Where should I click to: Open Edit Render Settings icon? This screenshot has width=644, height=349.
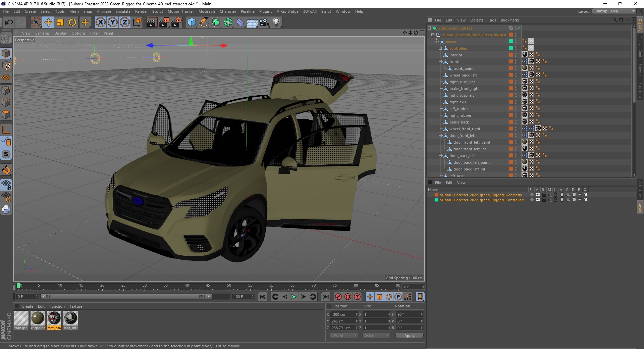tap(176, 22)
